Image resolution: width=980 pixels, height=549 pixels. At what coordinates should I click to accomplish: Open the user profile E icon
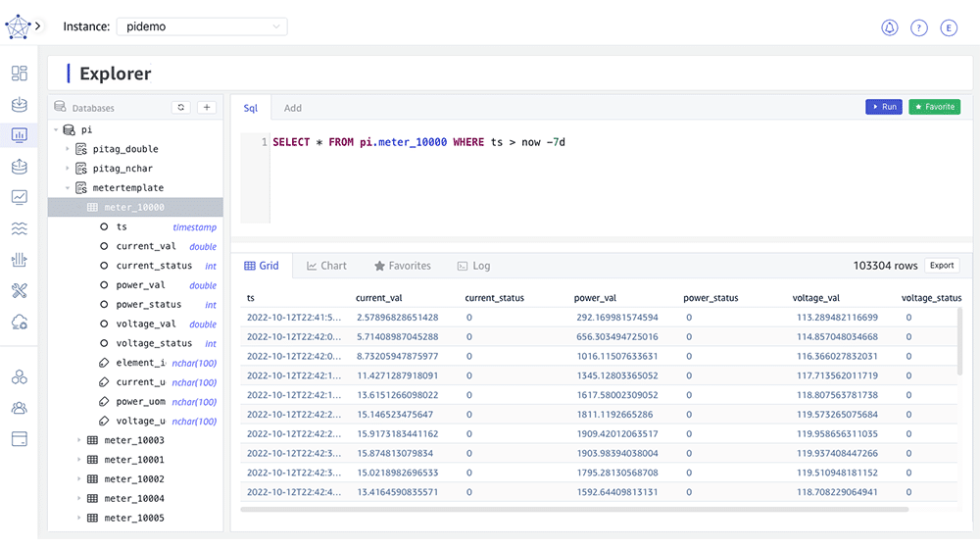click(948, 27)
